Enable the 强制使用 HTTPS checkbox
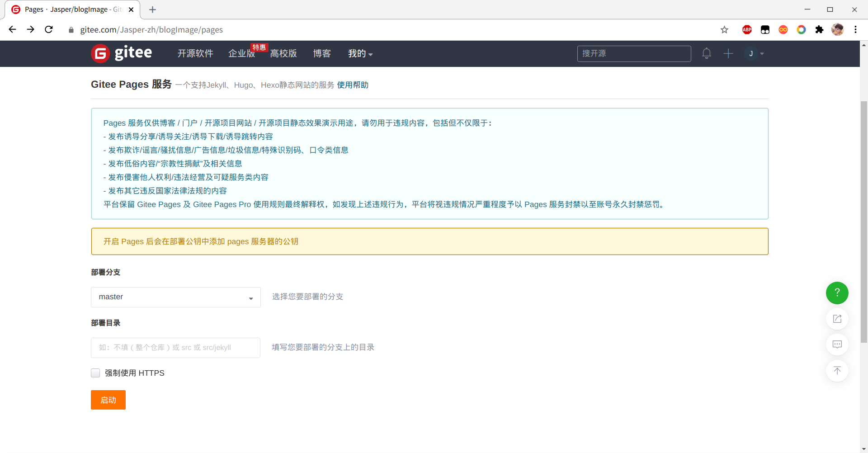The height and width of the screenshot is (453, 868). (95, 373)
